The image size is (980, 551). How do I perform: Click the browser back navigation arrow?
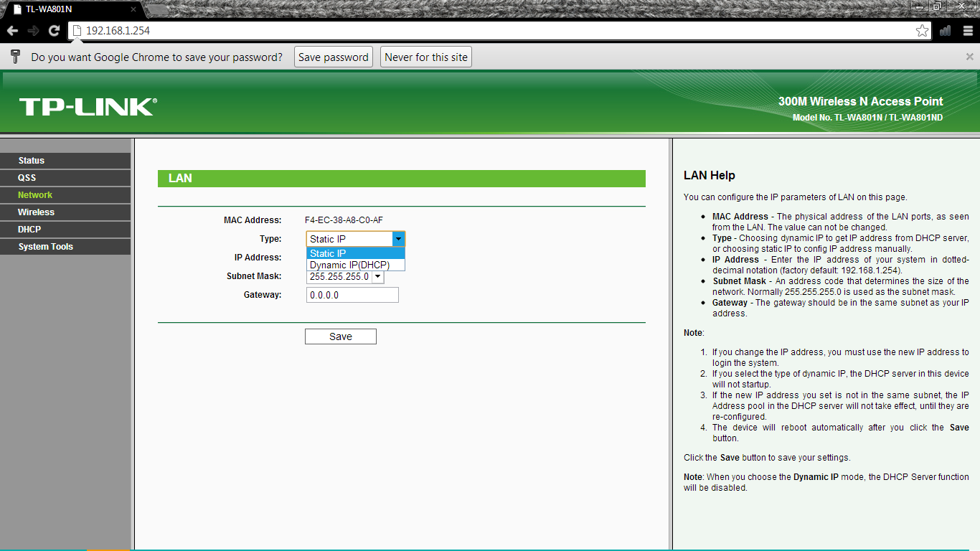point(11,31)
